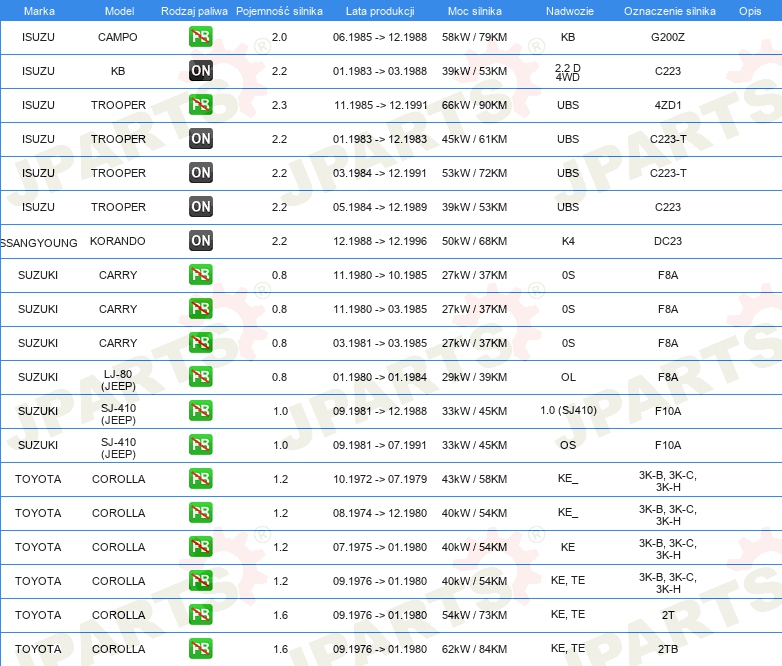Click the 54kW / 73KM power cell
The width and height of the screenshot is (782, 666).
coord(474,615)
